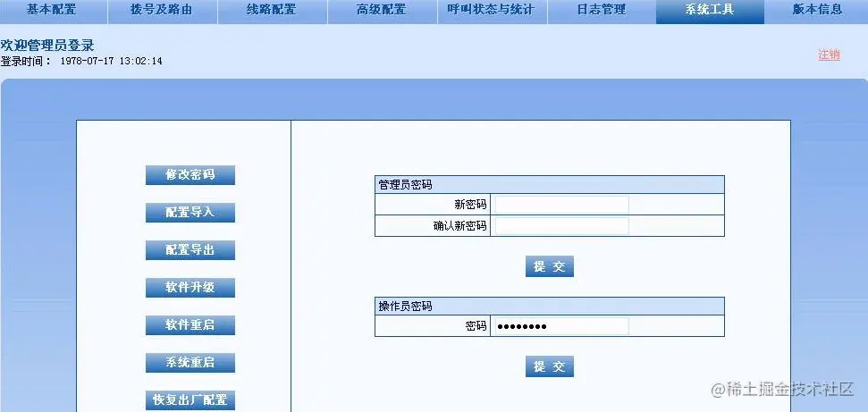
Task: Focus the 新密码 input field
Action: click(562, 205)
